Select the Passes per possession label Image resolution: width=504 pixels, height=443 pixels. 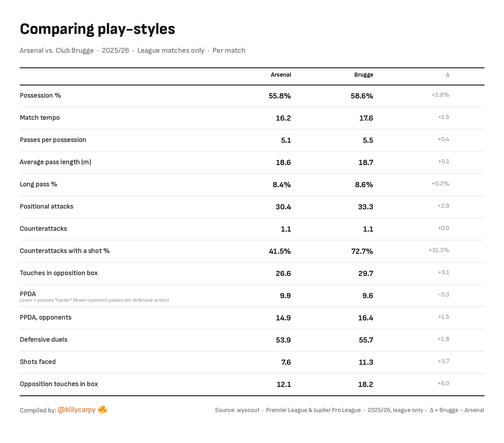click(53, 140)
